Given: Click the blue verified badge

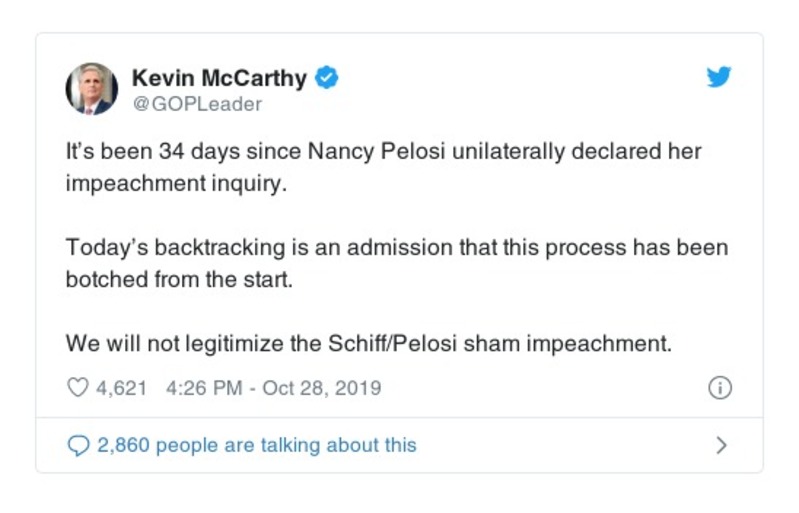Looking at the screenshot, I should (327, 77).
